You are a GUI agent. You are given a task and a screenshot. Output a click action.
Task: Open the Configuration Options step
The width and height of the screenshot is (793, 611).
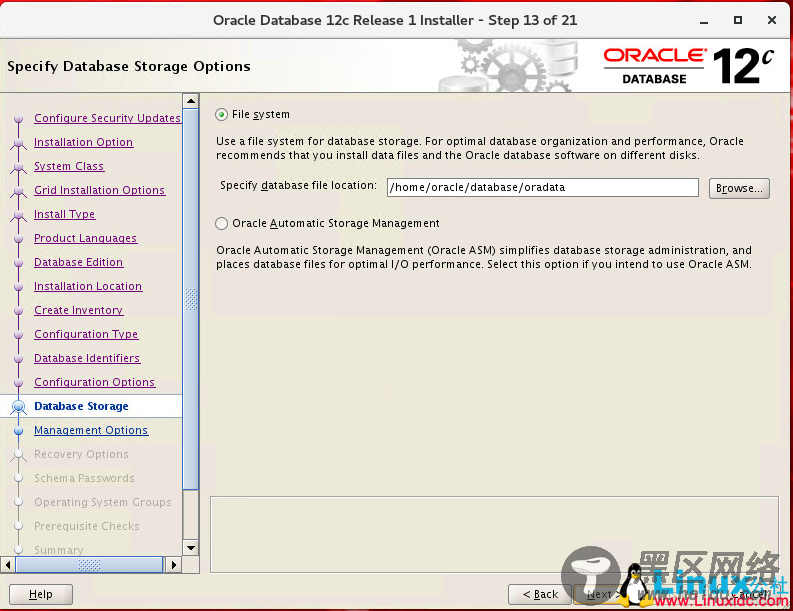click(95, 382)
